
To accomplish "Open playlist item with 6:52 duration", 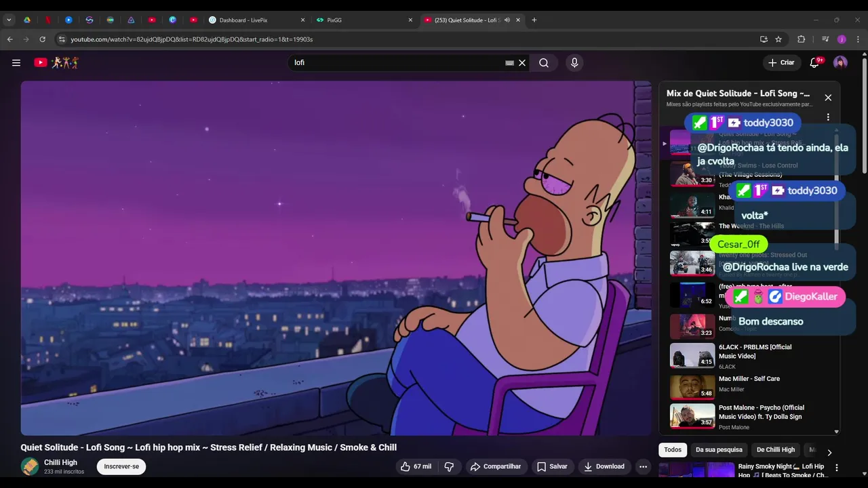I will coord(692,294).
